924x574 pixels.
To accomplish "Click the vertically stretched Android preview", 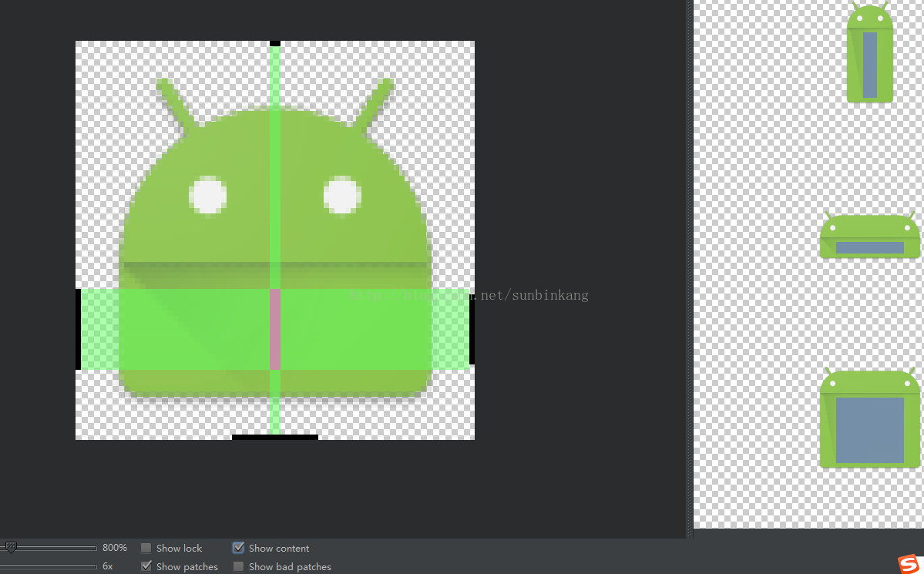I will point(870,53).
